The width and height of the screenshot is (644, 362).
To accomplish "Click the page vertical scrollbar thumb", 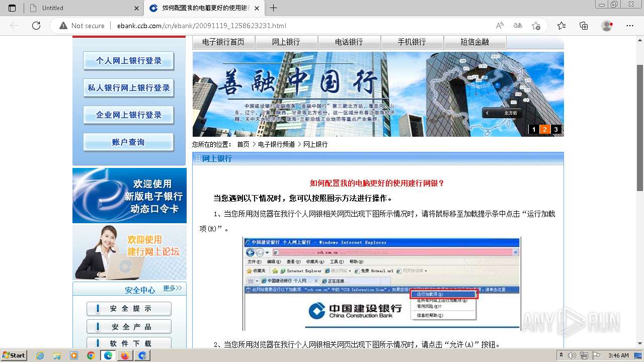I will 640,128.
